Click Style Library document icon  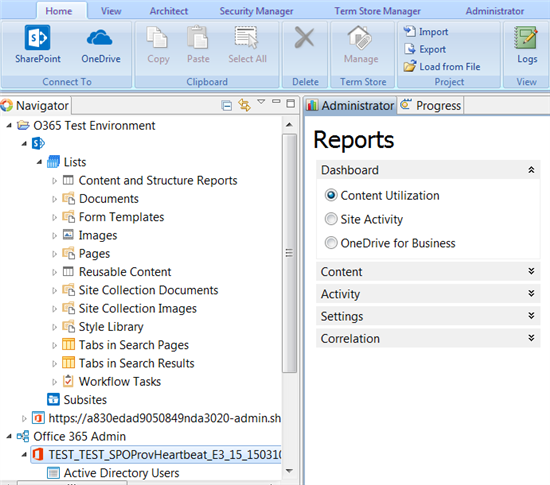point(68,326)
